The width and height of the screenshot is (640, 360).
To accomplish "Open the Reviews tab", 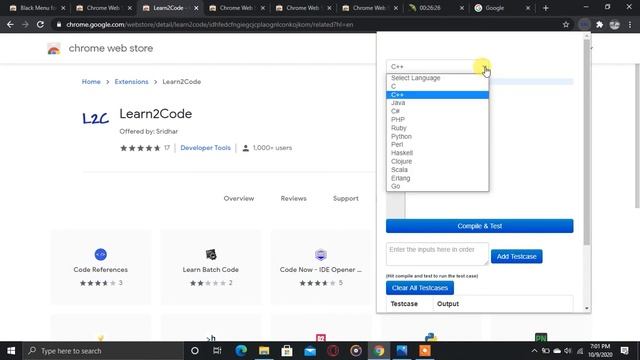I will click(293, 198).
